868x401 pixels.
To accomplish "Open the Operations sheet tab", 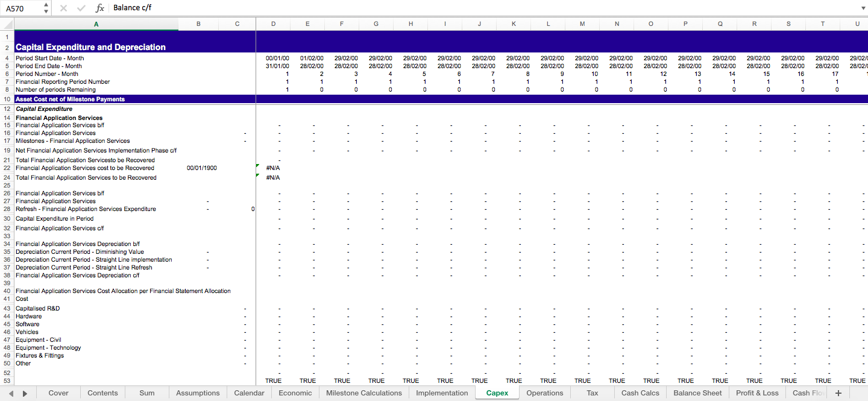I will [545, 393].
